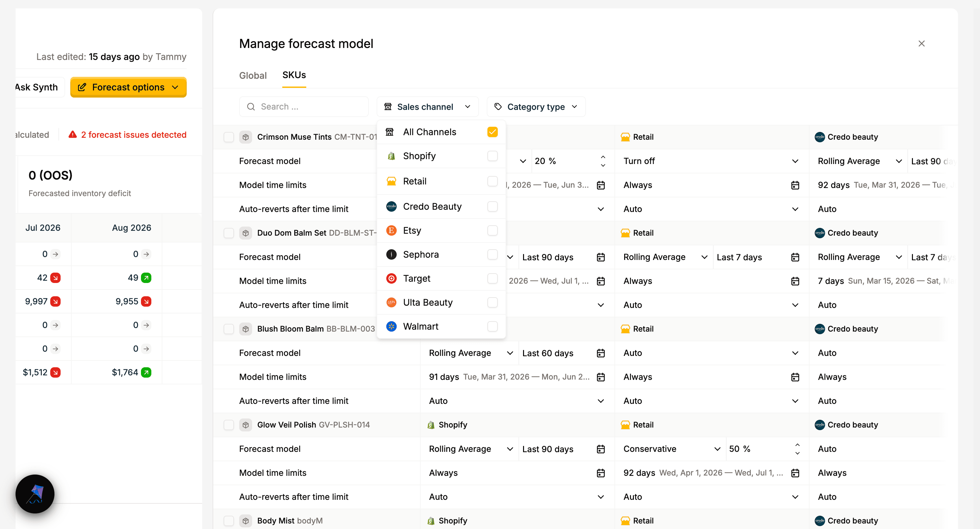Check the Retail channel checkbox
This screenshot has width=980, height=529.
[492, 181]
